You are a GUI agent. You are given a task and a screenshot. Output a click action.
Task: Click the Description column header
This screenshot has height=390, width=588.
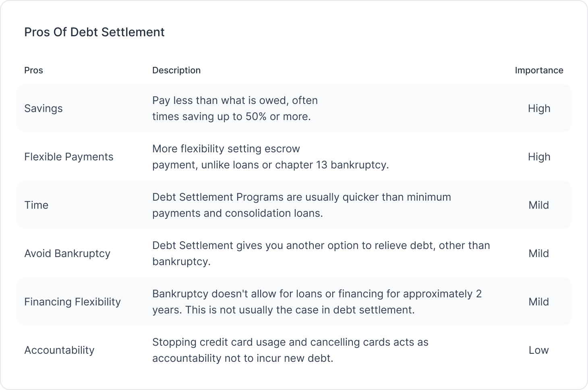click(x=176, y=70)
